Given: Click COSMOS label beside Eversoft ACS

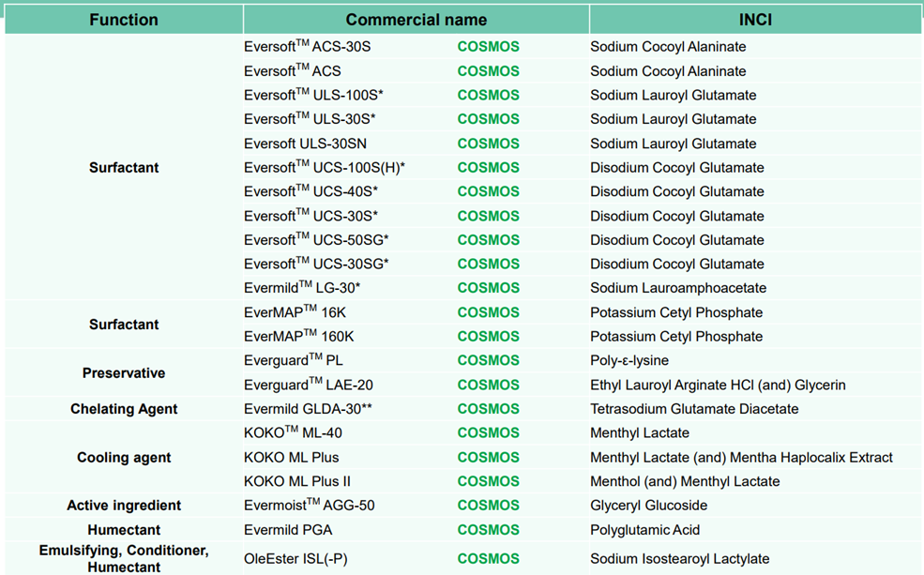Looking at the screenshot, I should click(488, 71).
